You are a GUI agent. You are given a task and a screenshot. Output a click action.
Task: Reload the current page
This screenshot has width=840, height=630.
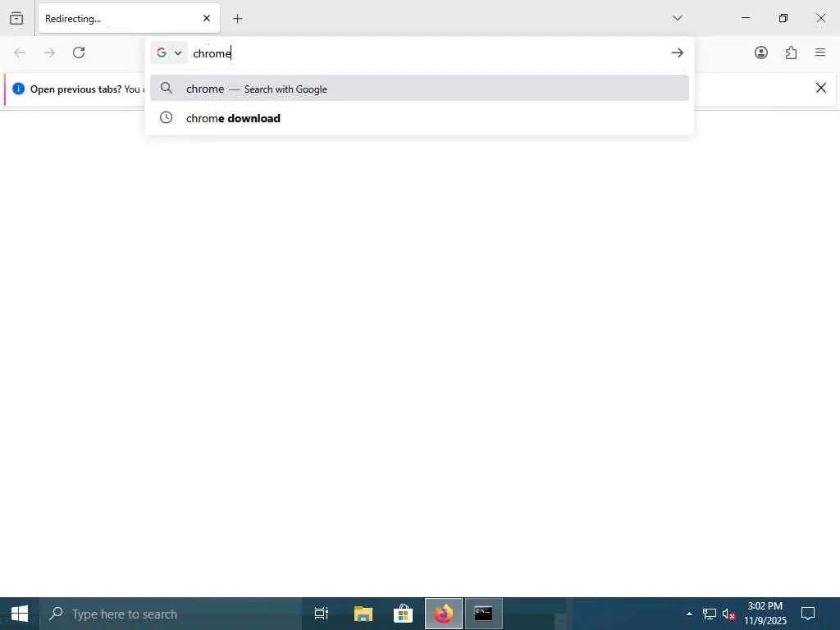tap(79, 52)
